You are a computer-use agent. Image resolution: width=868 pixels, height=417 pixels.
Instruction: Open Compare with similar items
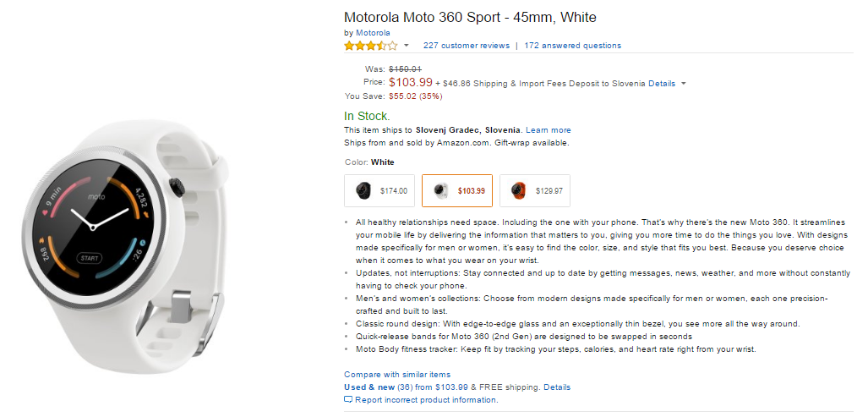click(x=397, y=374)
